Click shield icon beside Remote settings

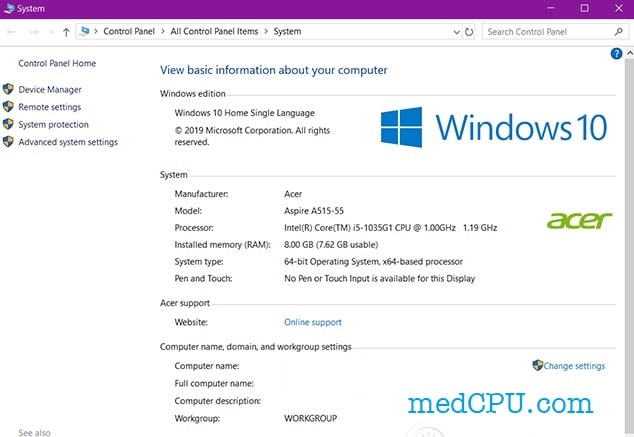(x=8, y=106)
